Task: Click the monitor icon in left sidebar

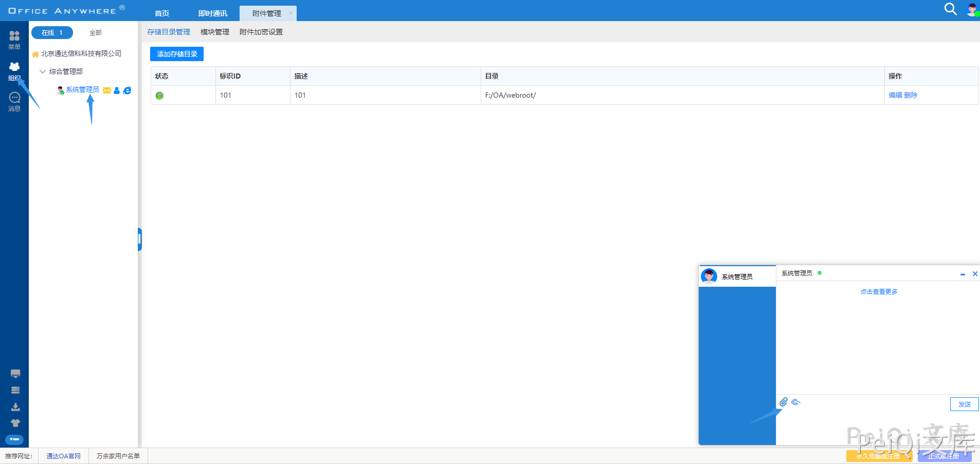Action: pyautogui.click(x=15, y=374)
